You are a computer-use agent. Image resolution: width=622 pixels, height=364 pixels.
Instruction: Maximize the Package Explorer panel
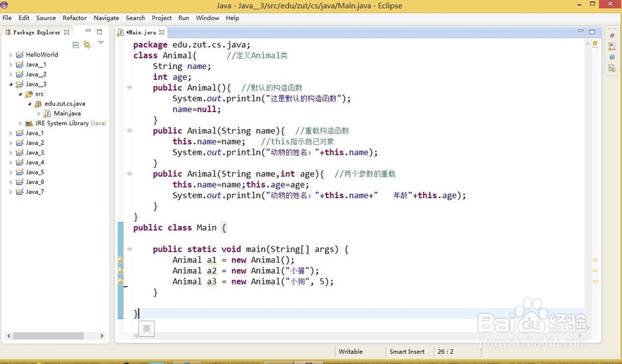(100, 32)
